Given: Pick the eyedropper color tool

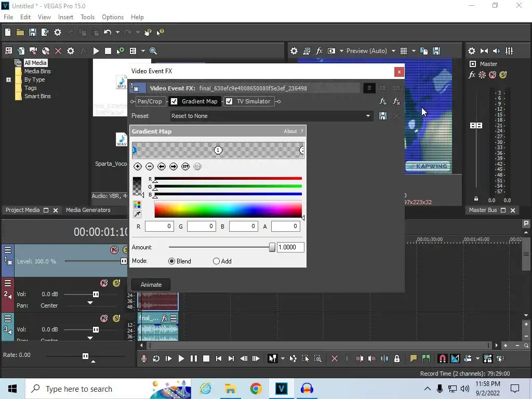Looking at the screenshot, I should [137, 214].
